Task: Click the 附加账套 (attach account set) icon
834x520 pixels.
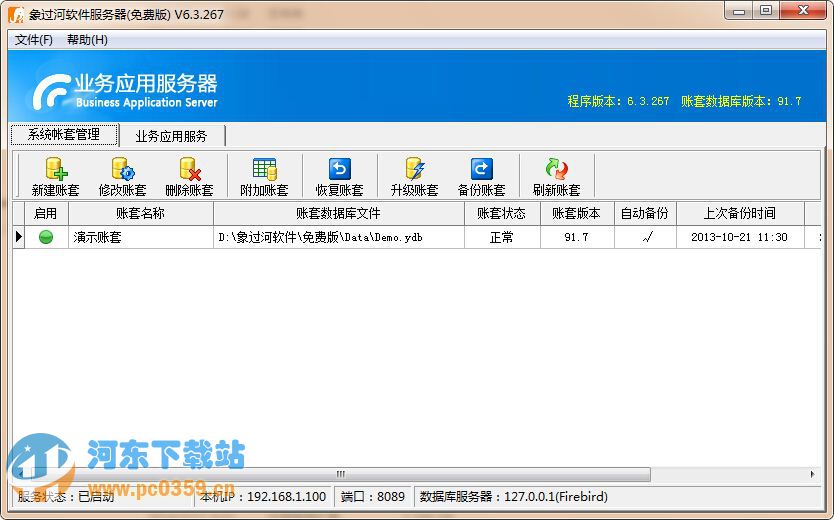Action: (264, 169)
